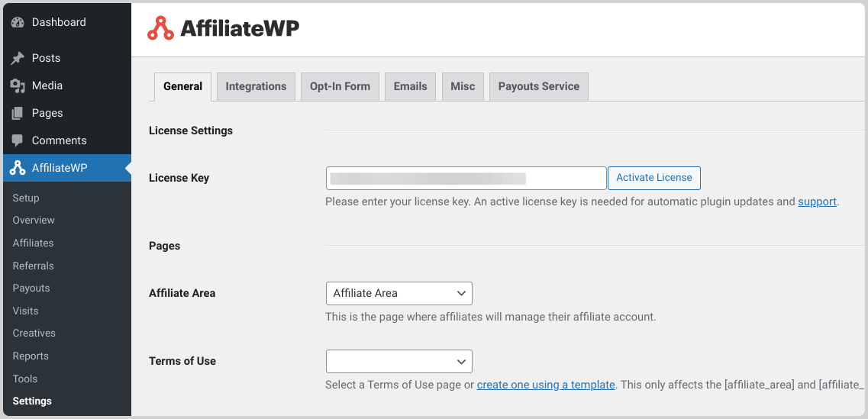The image size is (868, 419).
Task: Click the Comments speech bubble icon
Action: point(18,140)
